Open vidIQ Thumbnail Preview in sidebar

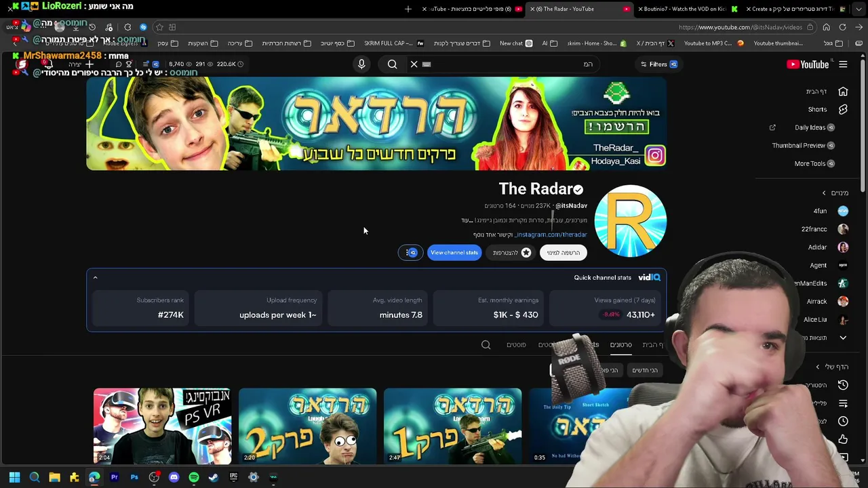tap(804, 145)
